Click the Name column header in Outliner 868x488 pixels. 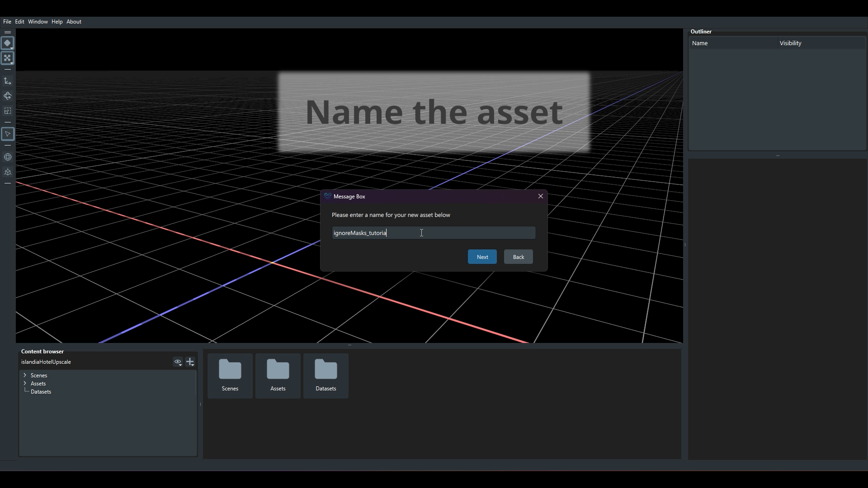[733, 43]
